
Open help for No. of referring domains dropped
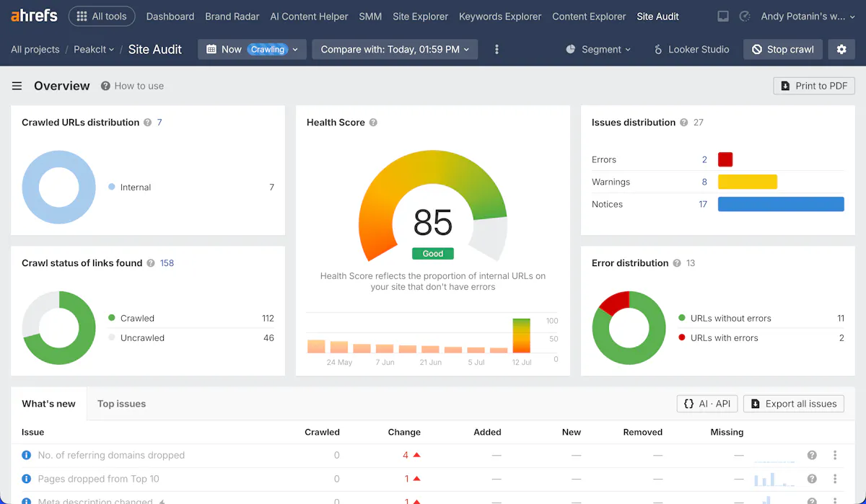click(812, 455)
